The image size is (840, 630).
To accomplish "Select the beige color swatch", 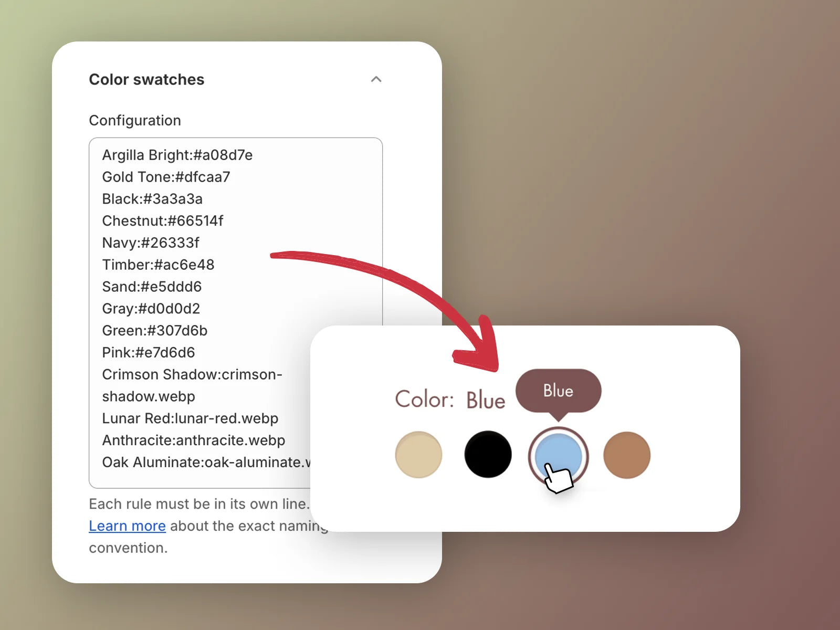I will 418,455.
